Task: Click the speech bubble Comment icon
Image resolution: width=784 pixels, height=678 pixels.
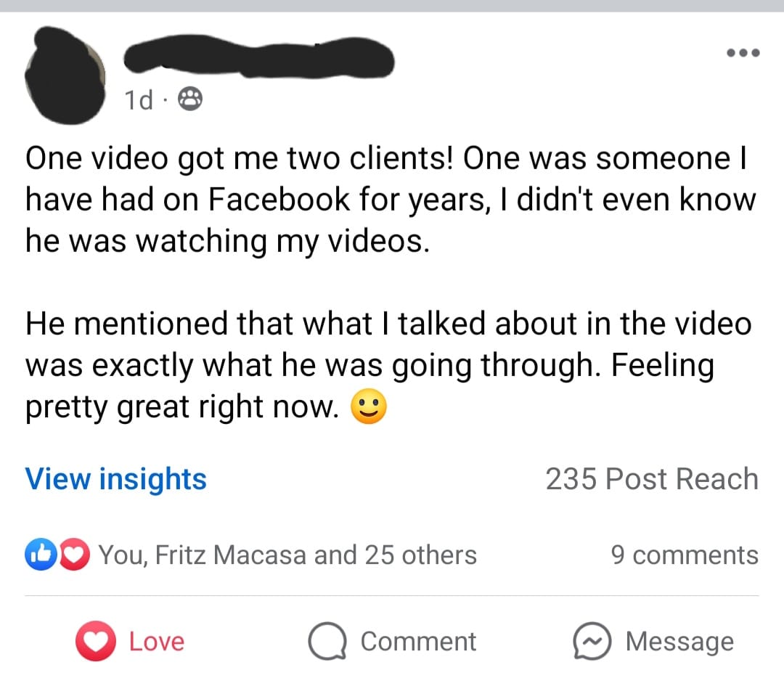Action: coord(327,642)
